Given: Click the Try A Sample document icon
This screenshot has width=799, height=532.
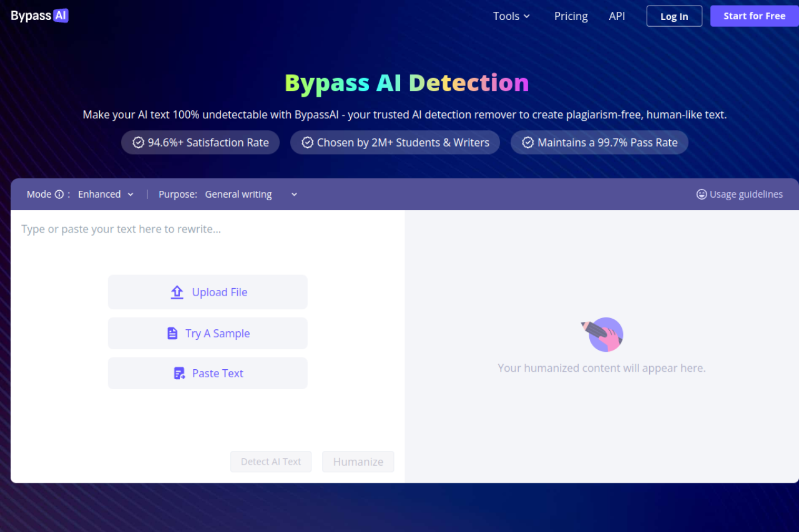Looking at the screenshot, I should (x=172, y=334).
